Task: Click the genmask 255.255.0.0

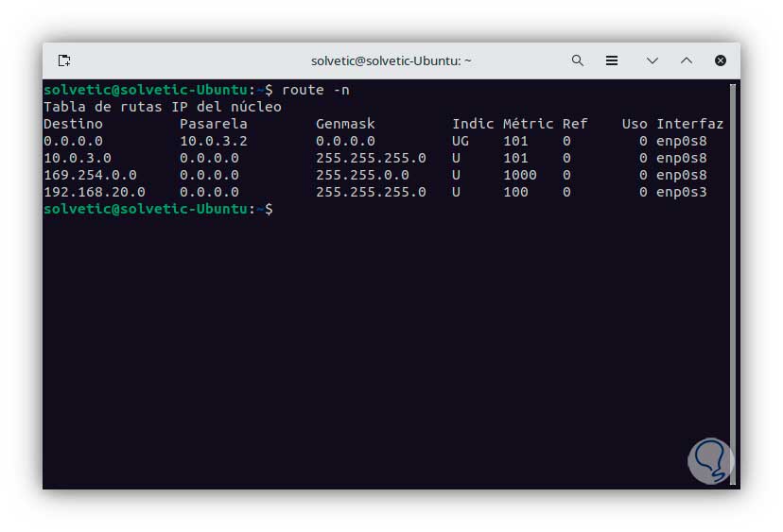Action: 362,175
